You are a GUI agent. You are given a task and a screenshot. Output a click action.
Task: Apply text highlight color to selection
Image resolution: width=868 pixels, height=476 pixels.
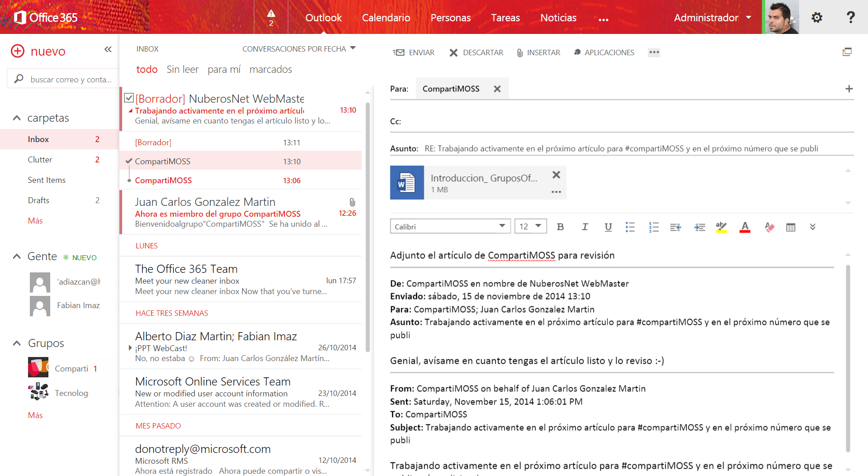click(721, 227)
